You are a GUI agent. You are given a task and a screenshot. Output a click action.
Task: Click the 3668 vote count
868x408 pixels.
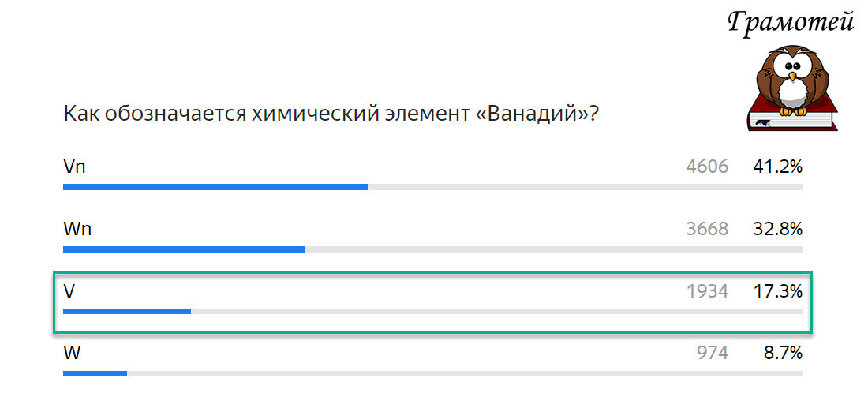pyautogui.click(x=708, y=229)
